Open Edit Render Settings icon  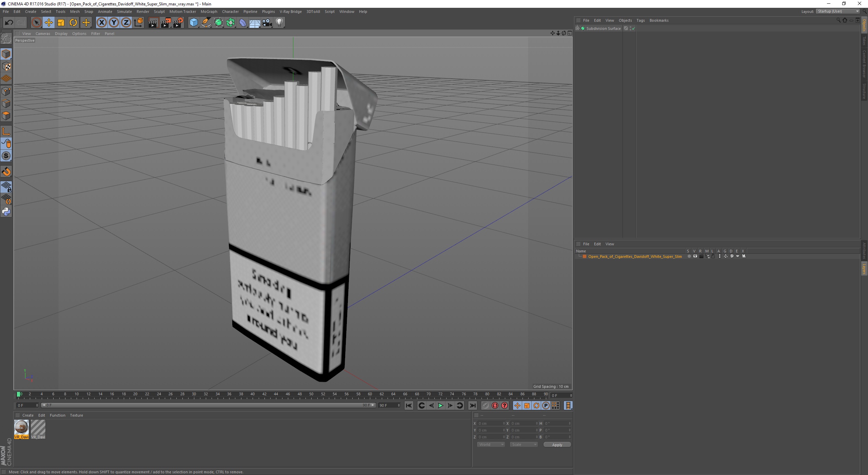click(x=178, y=23)
